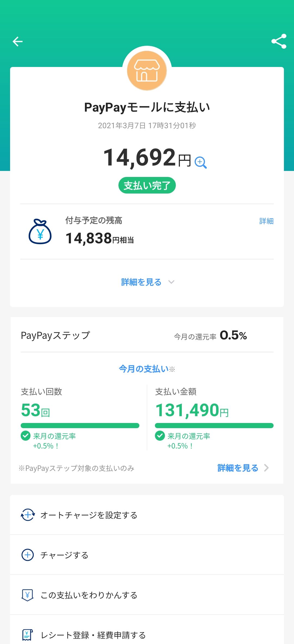Screen dimensions: 294x644
Task: Tap the right chevron after PayPayステップ 詳細を見る
Action: [267, 468]
